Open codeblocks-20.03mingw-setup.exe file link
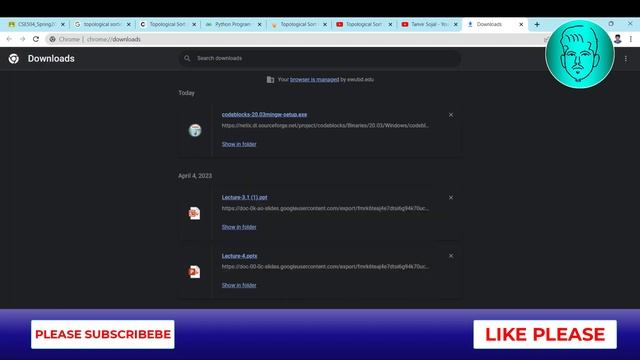Image resolution: width=640 pixels, height=360 pixels. 264,115
